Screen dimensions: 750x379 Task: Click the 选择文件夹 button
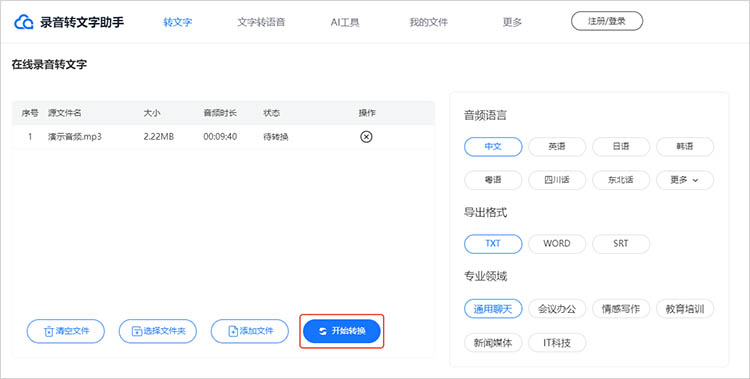[157, 331]
